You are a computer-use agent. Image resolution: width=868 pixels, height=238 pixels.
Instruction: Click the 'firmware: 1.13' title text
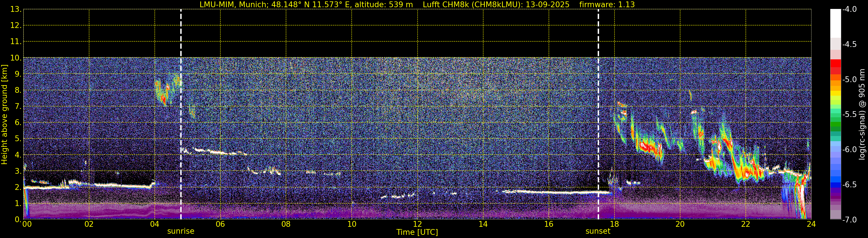click(x=607, y=5)
